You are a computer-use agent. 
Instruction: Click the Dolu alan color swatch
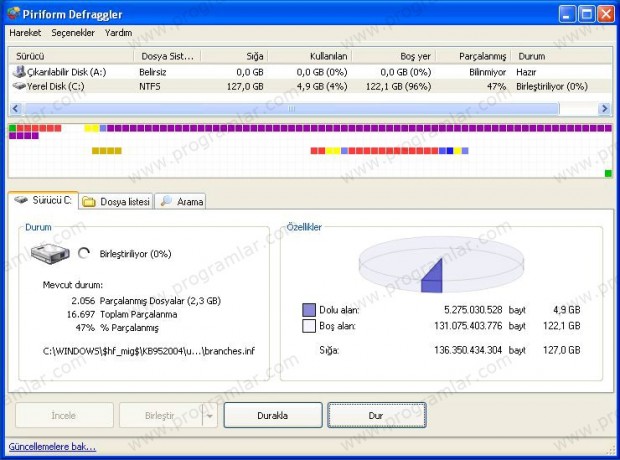[x=309, y=310]
